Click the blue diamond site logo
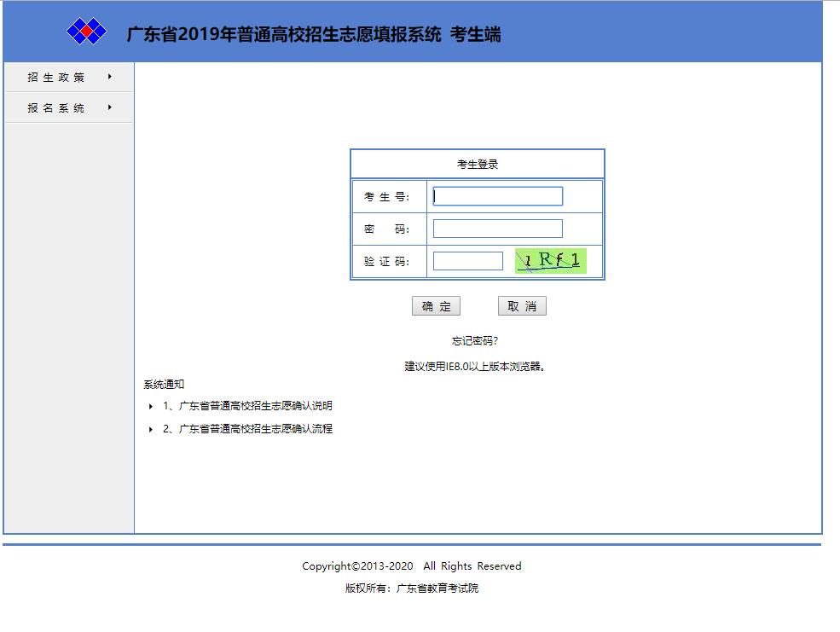Image resolution: width=840 pixels, height=632 pixels. point(86,32)
